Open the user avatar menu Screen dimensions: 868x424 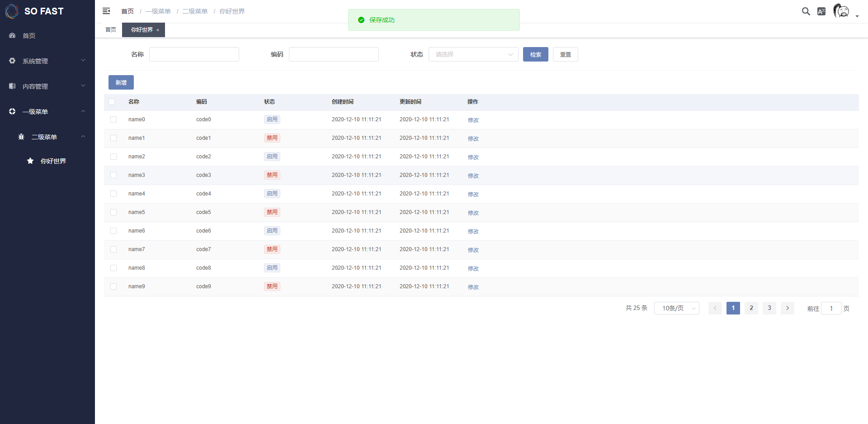[x=842, y=11]
